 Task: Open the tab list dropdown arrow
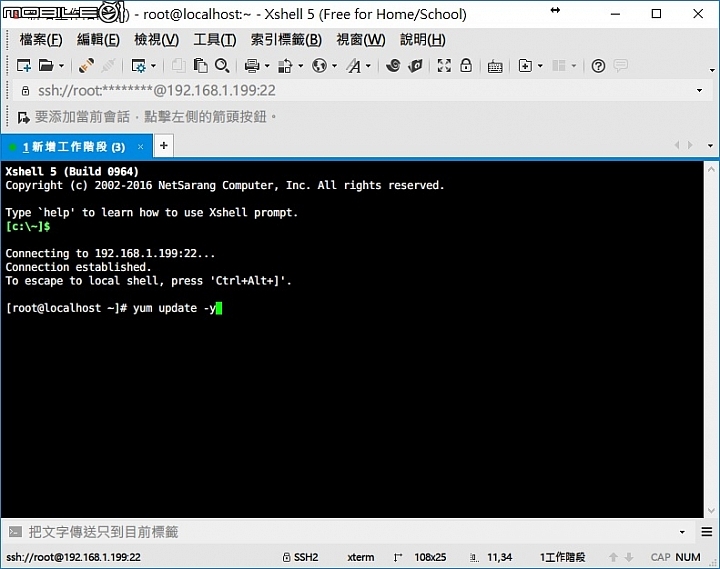pyautogui.click(x=710, y=146)
